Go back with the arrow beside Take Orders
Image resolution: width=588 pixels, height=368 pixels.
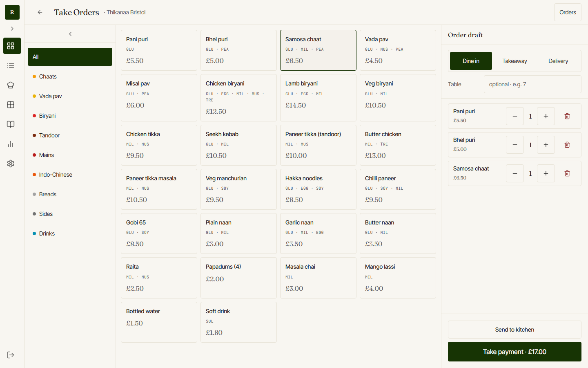(x=40, y=12)
